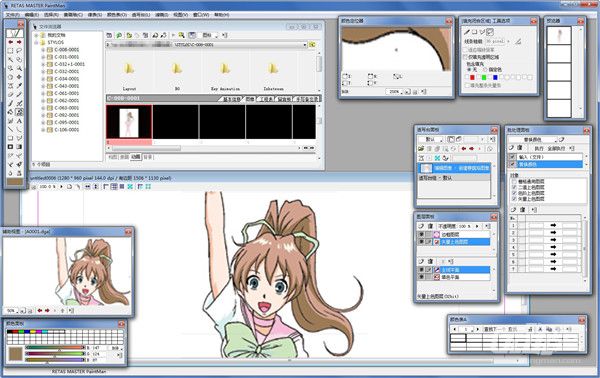
Task: Collapse the STYLOS tree node
Action: (x=37, y=42)
